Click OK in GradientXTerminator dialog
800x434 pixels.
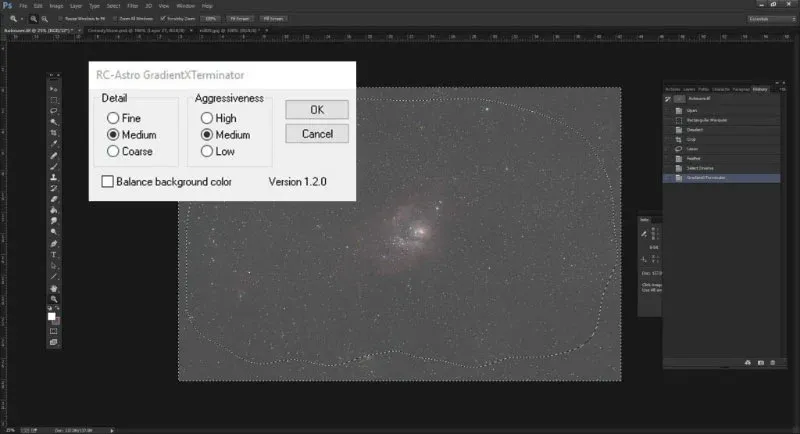[x=316, y=109]
